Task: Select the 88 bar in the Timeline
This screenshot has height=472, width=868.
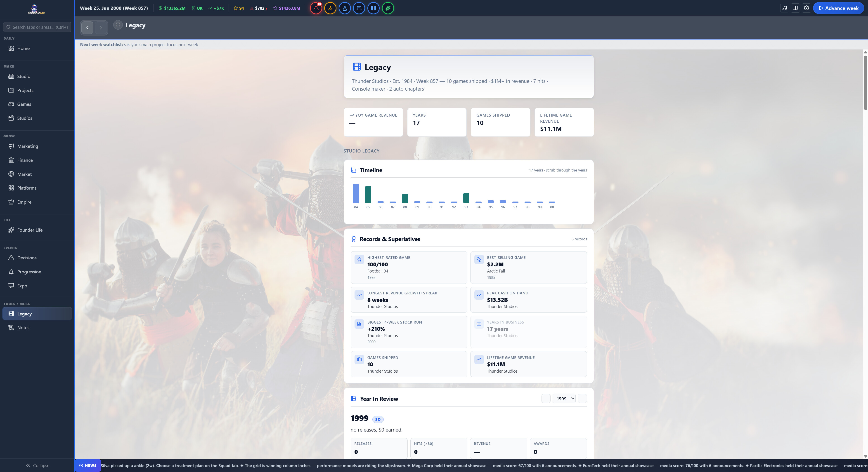Action: tap(405, 198)
